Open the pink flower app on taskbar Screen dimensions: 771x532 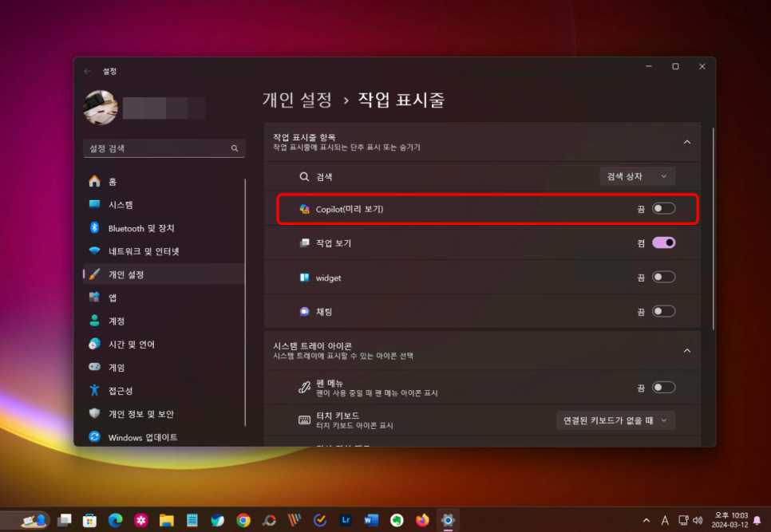(140, 520)
